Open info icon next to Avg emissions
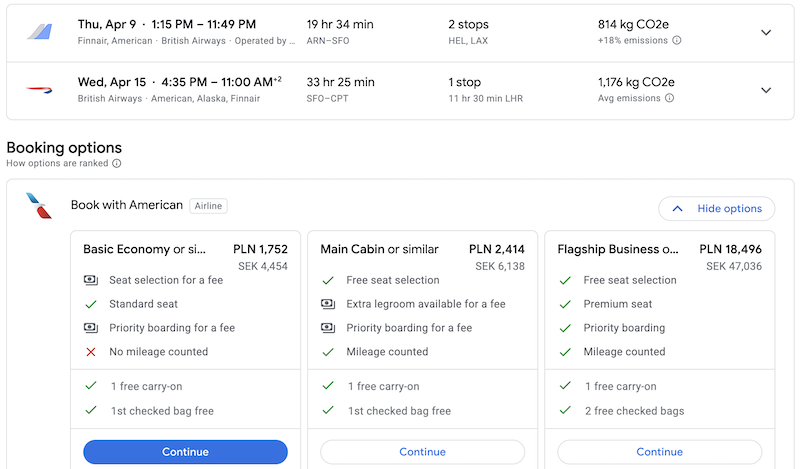This screenshot has width=800, height=469. click(x=669, y=98)
